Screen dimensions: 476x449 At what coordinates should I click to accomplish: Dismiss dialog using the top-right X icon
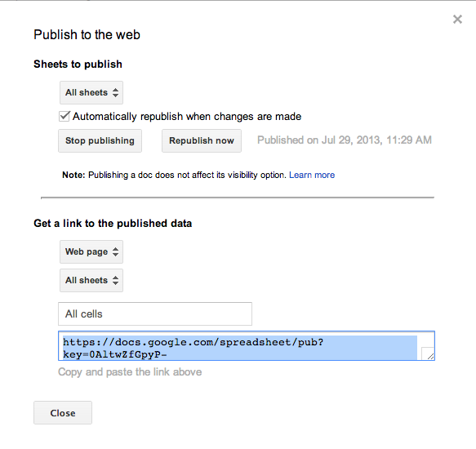coord(457,19)
